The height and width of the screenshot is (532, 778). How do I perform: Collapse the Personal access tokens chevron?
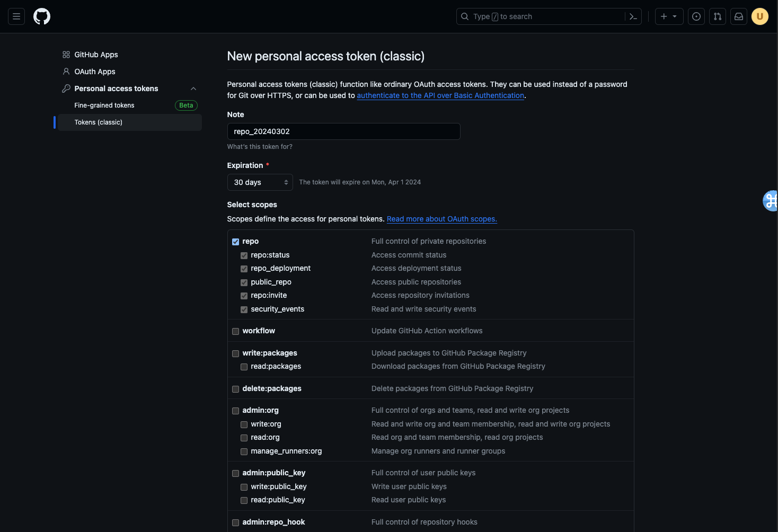(x=193, y=88)
